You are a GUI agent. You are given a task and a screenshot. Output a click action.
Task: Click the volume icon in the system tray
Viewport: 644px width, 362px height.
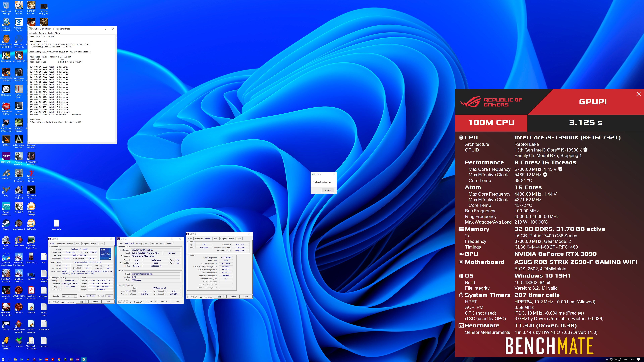pos(615,359)
